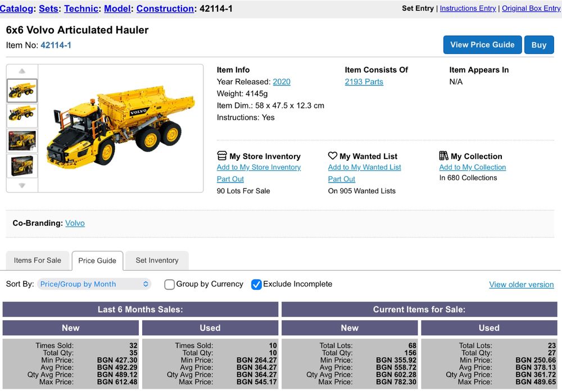The image size is (562, 392).
Task: Click the books icon beside My Collection
Action: click(444, 156)
